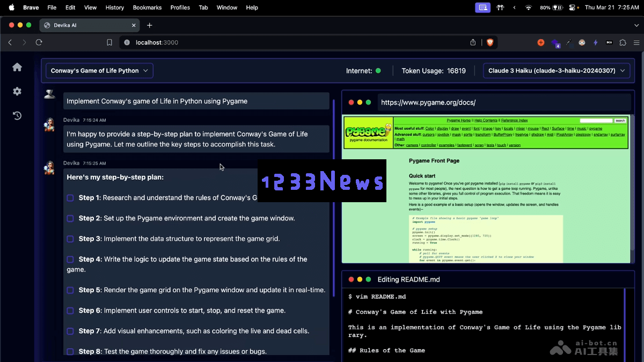
Task: Open the M+ markdown extension
Action: pos(609,42)
